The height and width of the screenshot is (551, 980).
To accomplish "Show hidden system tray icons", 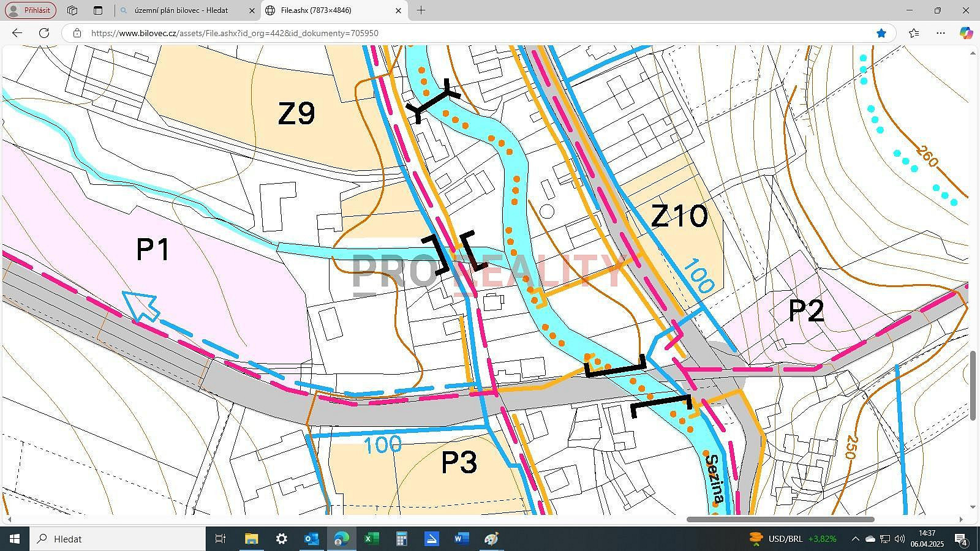I will pos(855,539).
